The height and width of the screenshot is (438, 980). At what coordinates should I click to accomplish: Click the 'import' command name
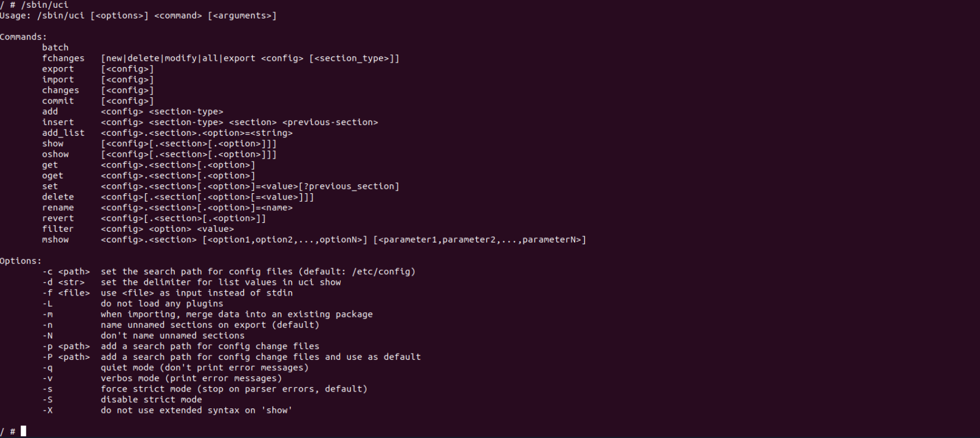(x=58, y=80)
